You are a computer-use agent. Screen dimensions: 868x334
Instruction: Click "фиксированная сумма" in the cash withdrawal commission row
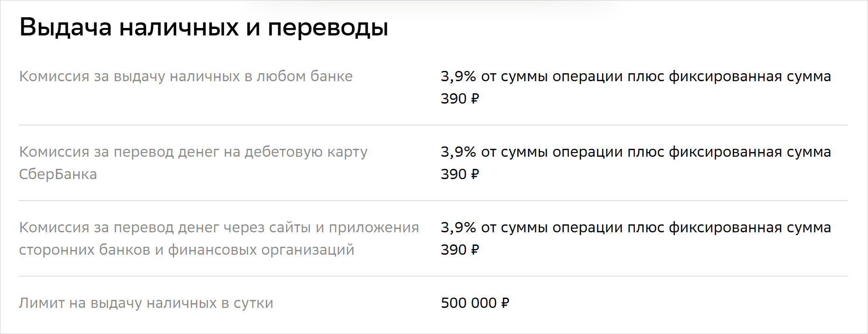[x=750, y=76]
